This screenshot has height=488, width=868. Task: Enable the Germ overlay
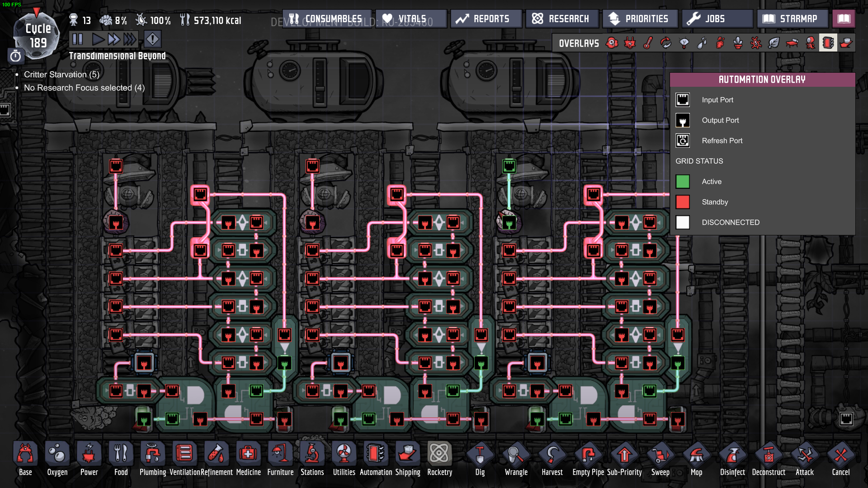coord(756,43)
